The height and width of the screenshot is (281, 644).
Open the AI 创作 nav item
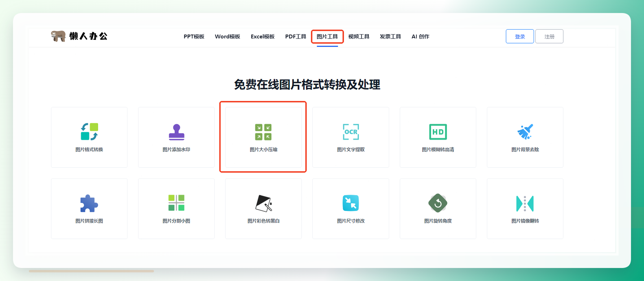[x=421, y=37]
